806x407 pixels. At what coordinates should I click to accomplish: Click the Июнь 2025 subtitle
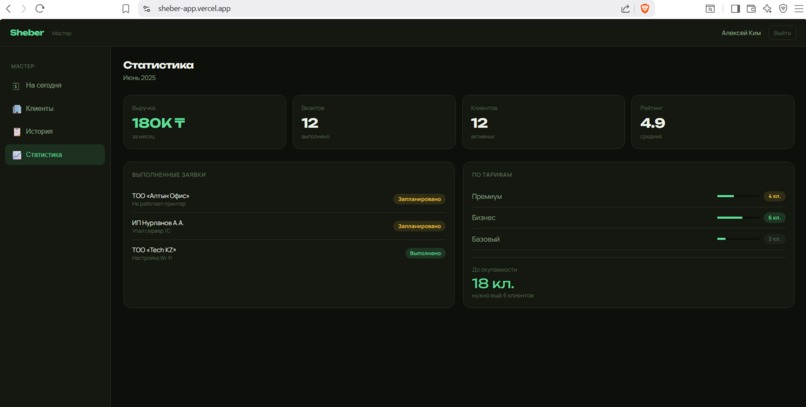(139, 78)
